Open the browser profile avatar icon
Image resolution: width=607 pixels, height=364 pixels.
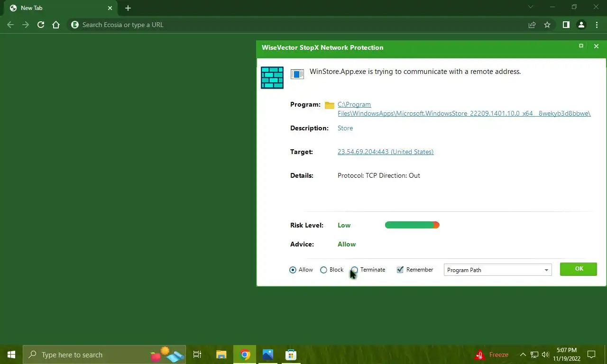[581, 25]
